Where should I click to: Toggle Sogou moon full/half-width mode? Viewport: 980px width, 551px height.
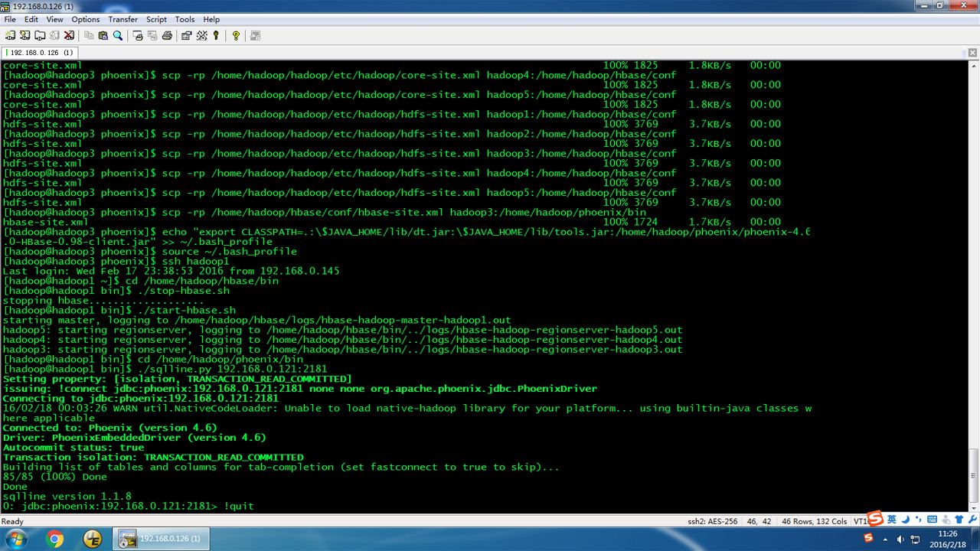pyautogui.click(x=906, y=520)
